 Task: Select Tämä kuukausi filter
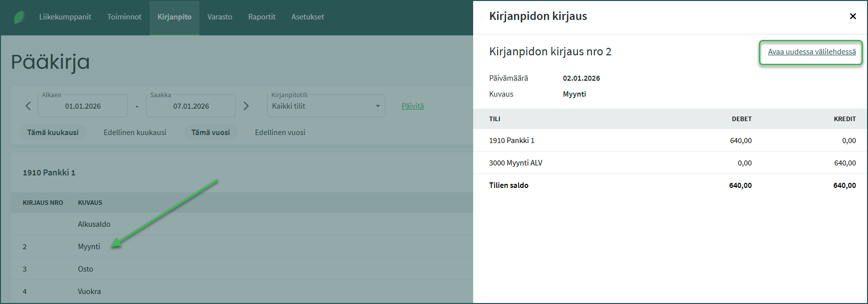(53, 133)
